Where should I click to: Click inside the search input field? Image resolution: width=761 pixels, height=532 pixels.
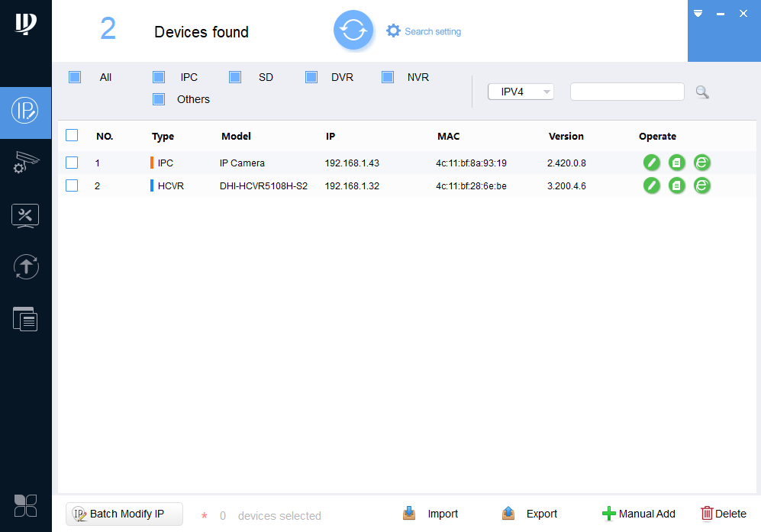[627, 91]
